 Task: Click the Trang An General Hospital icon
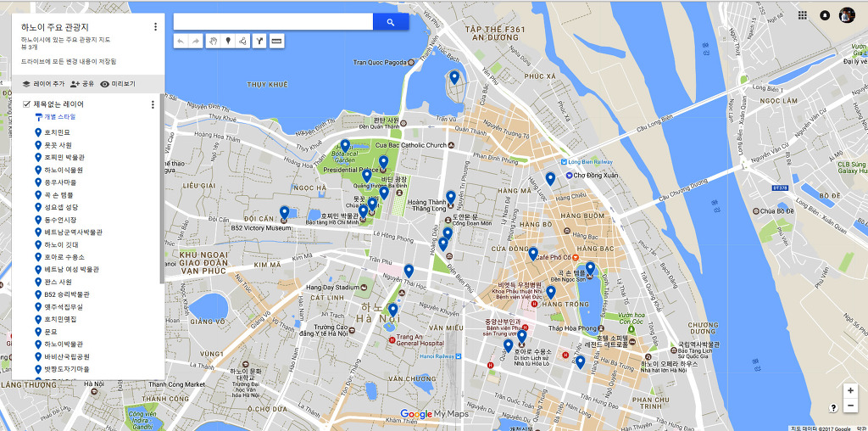point(392,339)
